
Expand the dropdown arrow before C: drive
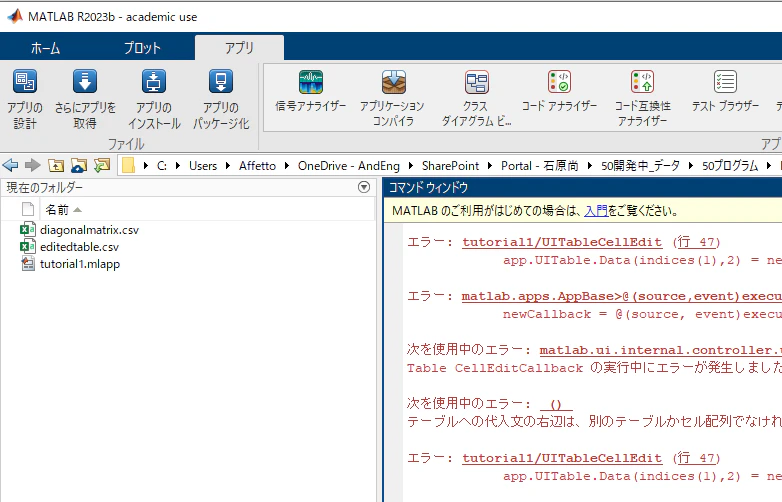[x=146, y=166]
